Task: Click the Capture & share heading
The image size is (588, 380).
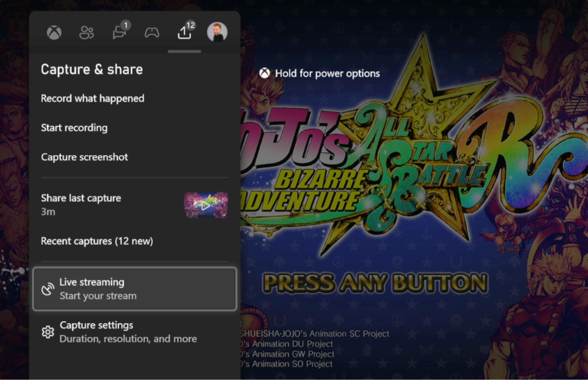Action: point(92,69)
